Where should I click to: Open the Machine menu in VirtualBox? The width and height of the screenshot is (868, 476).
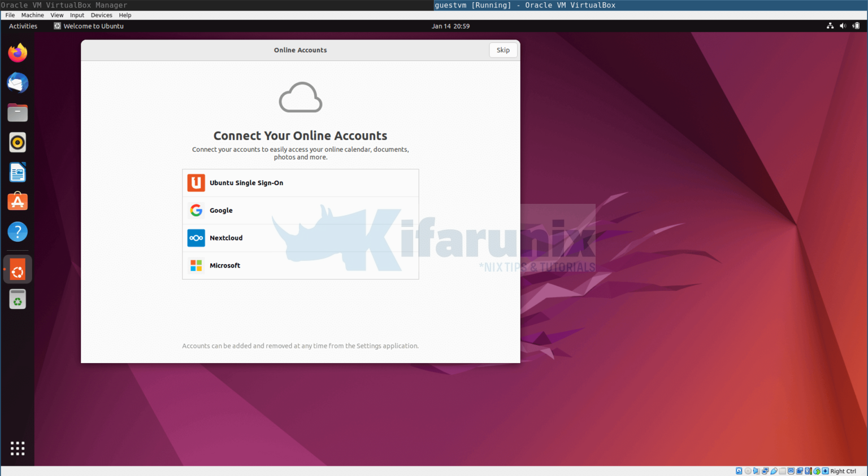pos(32,15)
